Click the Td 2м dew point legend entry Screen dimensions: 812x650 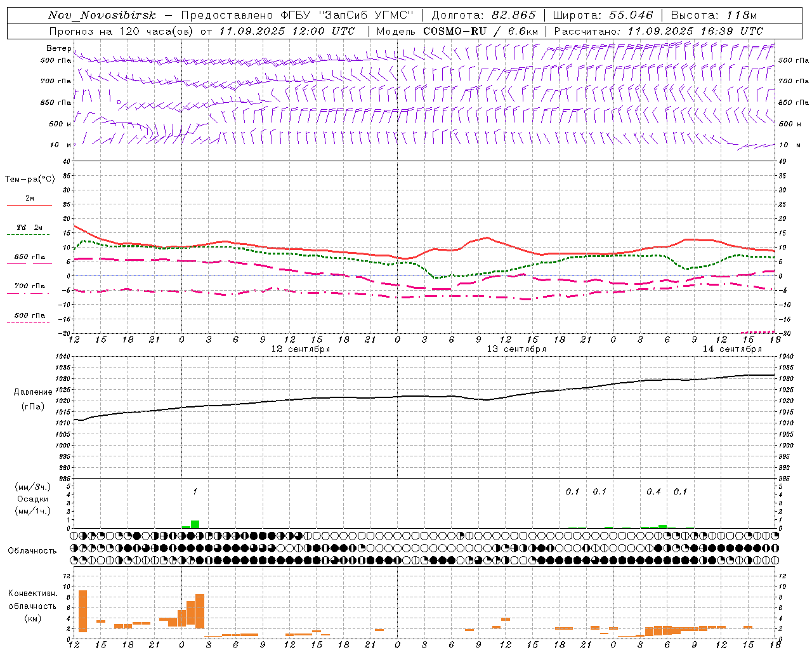tap(30, 227)
